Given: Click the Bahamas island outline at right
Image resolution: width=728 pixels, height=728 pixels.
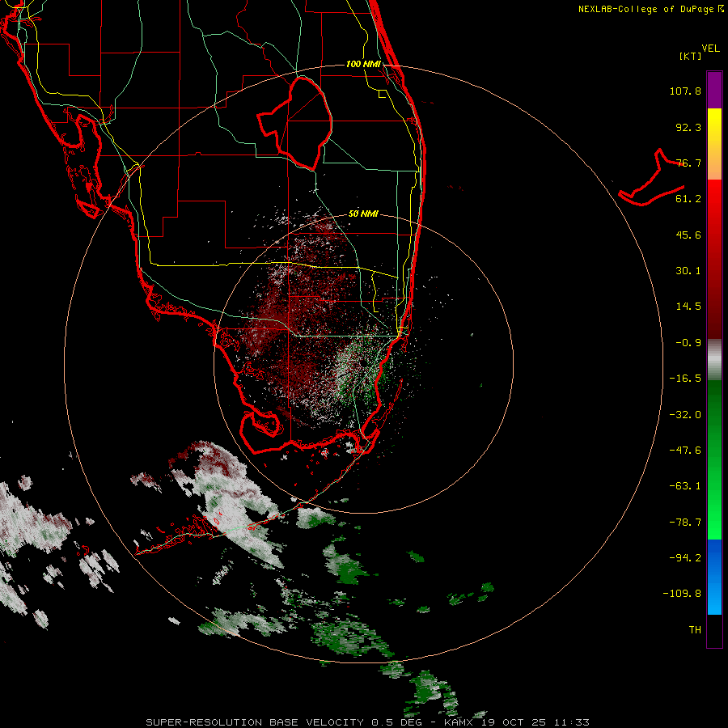Looking at the screenshot, I should click(x=652, y=178).
